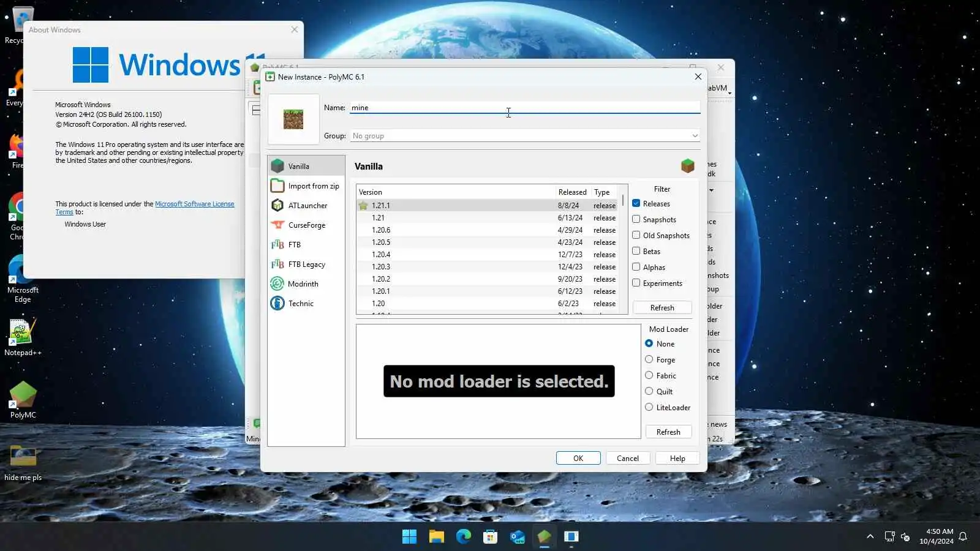Select Vanilla in the source sidebar
The image size is (980, 551).
click(306, 166)
